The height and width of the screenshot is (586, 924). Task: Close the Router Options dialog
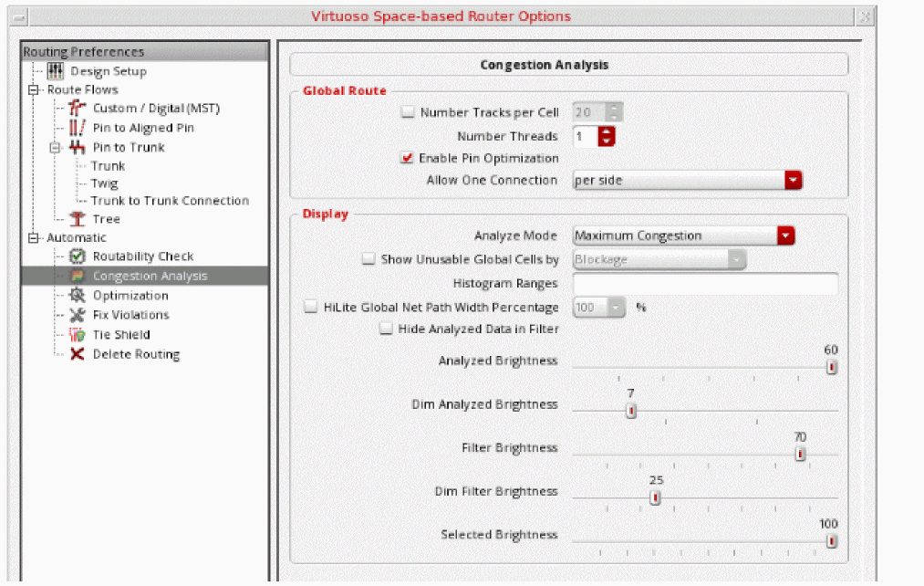point(864,16)
